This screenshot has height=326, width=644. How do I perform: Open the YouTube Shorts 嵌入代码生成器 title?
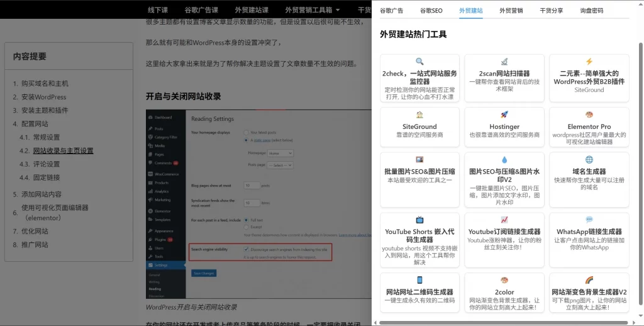(x=419, y=235)
